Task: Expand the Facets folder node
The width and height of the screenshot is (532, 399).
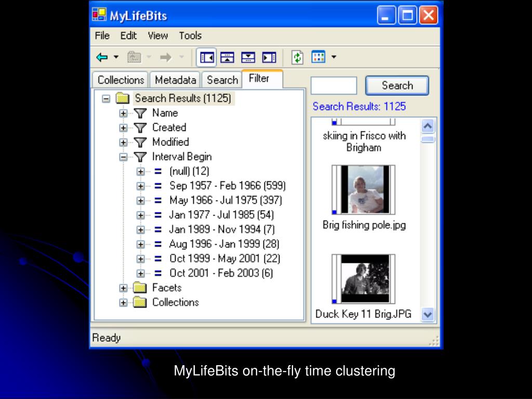Action: click(123, 288)
